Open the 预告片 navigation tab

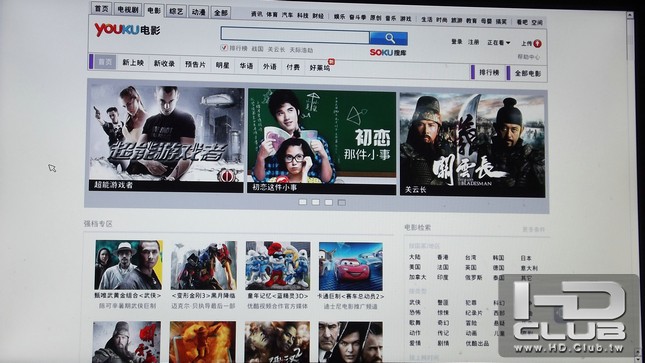195,64
